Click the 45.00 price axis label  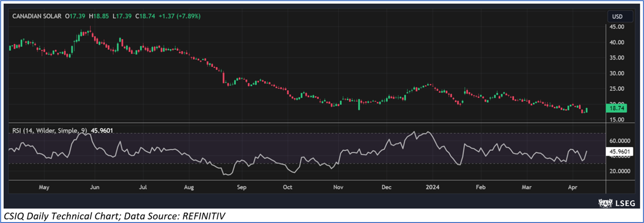pos(616,27)
